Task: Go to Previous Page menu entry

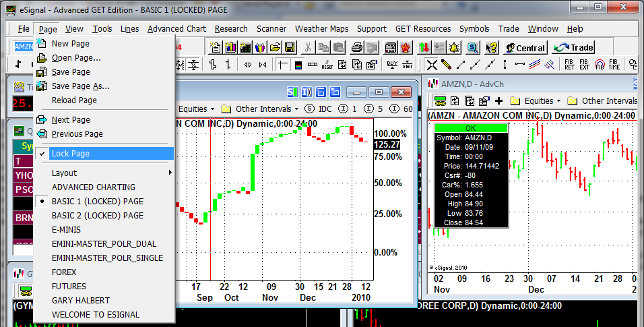Action: coord(104,134)
